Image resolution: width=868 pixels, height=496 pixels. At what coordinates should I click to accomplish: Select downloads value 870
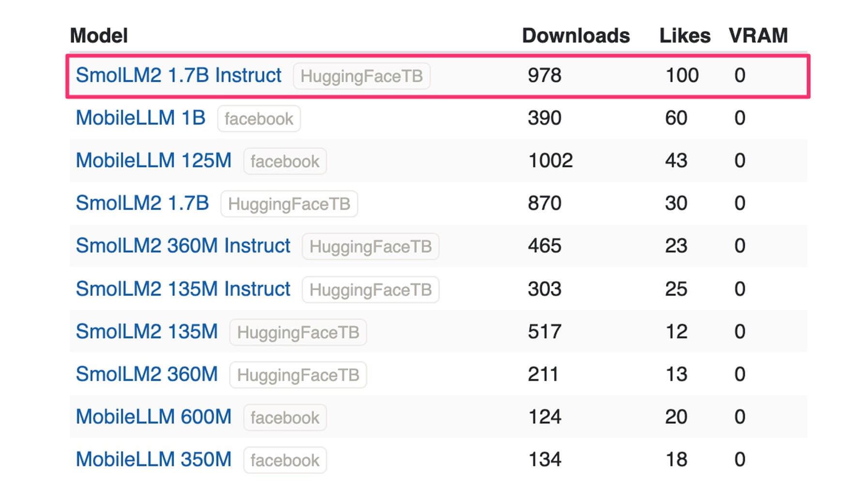[544, 203]
